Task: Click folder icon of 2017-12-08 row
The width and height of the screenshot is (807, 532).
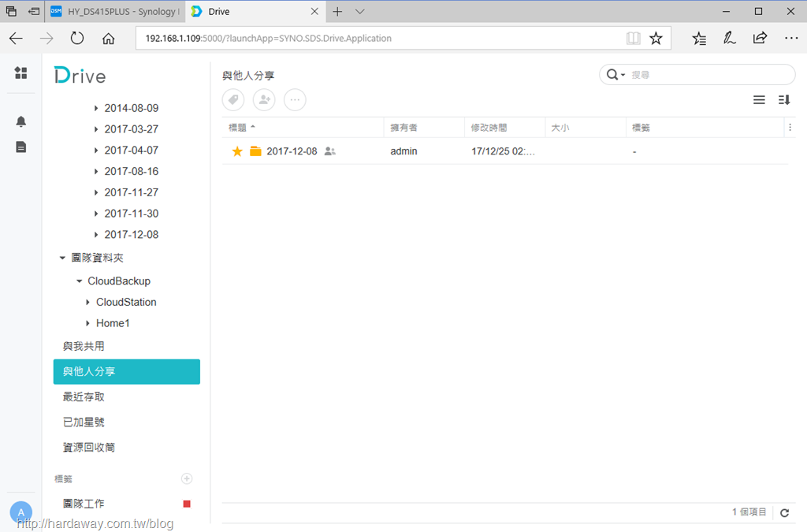Action: point(255,151)
